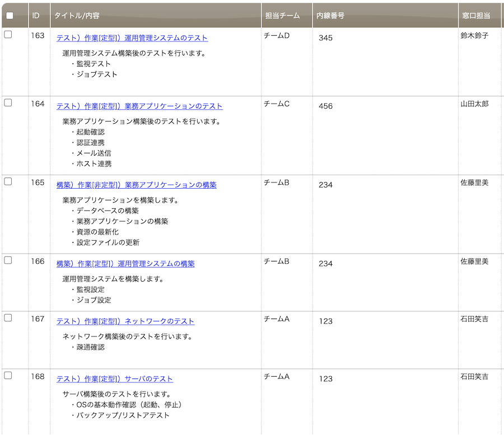Click text サーバ構築後のテストを行います。
This screenshot has width=504, height=435.
pyautogui.click(x=117, y=394)
